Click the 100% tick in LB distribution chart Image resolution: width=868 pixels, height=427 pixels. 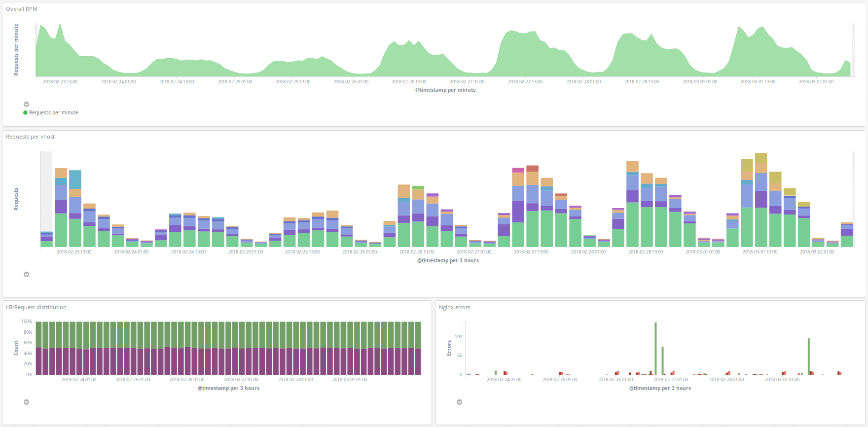click(x=27, y=321)
